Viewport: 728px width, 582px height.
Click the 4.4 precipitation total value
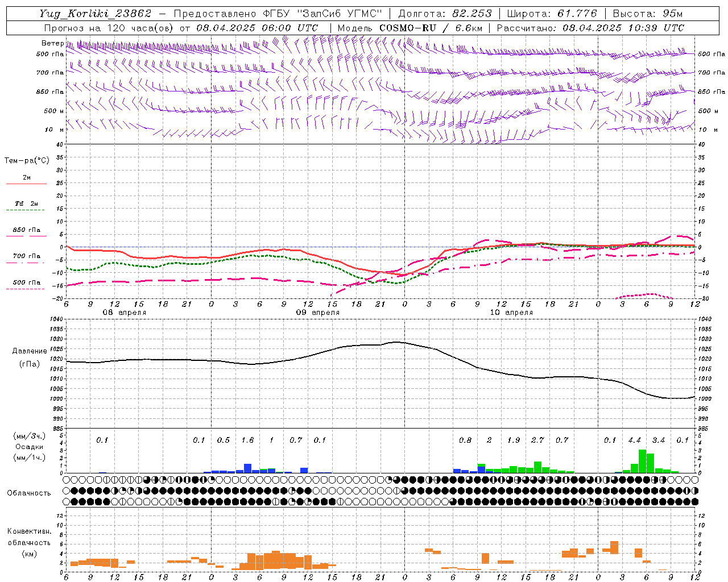tap(634, 440)
